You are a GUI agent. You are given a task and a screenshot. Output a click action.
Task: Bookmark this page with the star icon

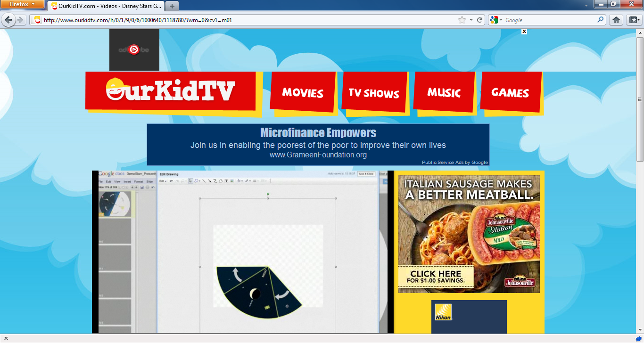tap(462, 20)
